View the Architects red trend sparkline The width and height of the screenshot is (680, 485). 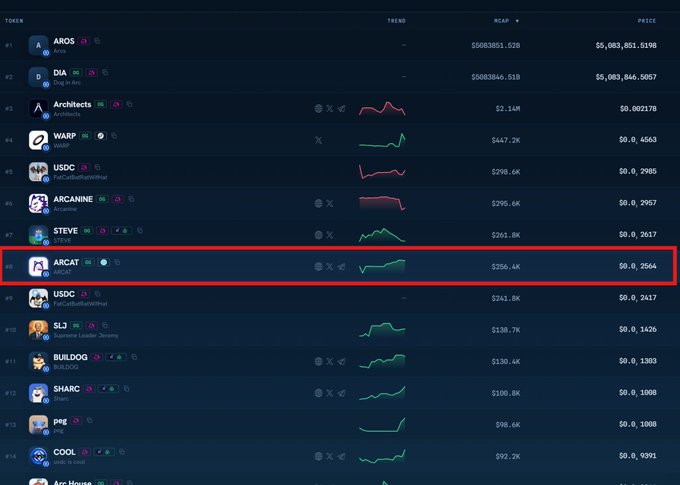(382, 108)
